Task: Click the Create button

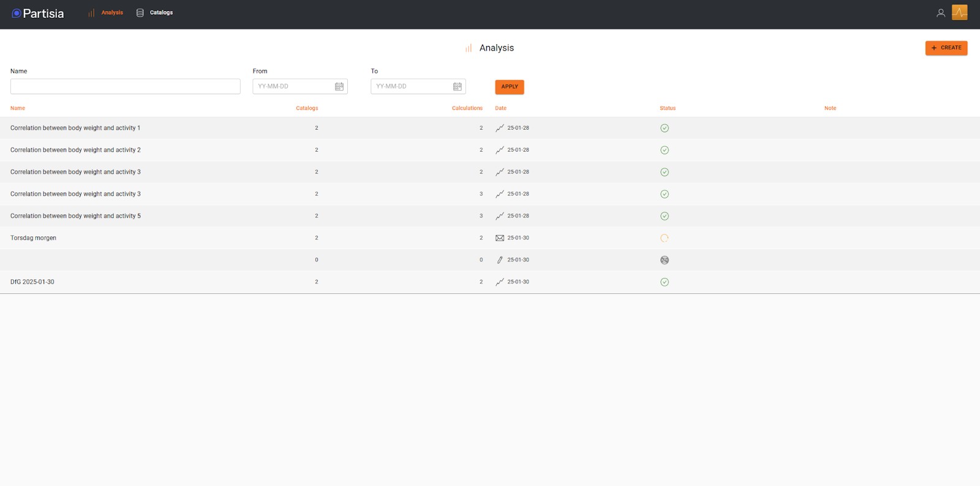Action: tap(946, 48)
